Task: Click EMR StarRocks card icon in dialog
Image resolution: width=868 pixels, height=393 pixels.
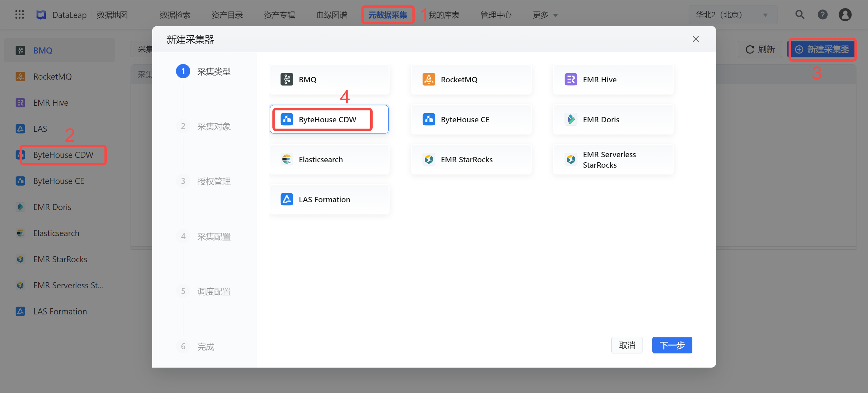Action: (429, 160)
